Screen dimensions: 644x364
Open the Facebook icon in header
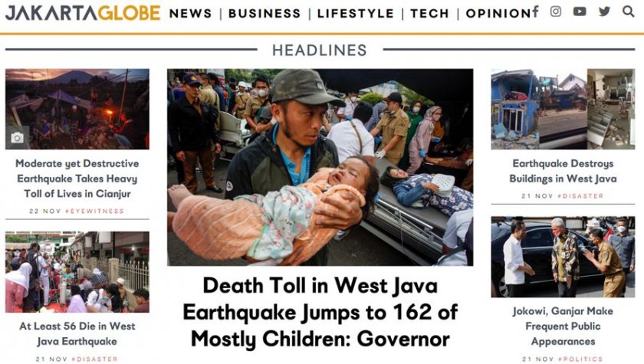click(x=536, y=11)
